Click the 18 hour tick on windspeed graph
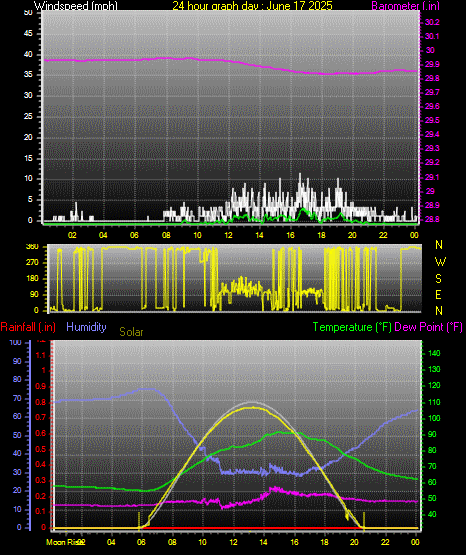 pos(321,235)
